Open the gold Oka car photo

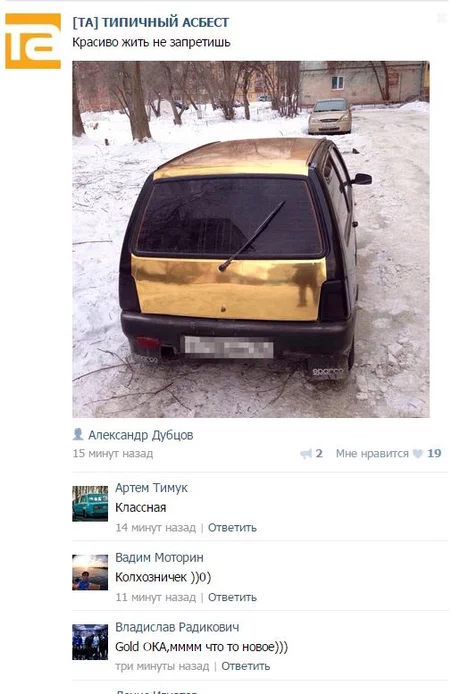[x=251, y=239]
